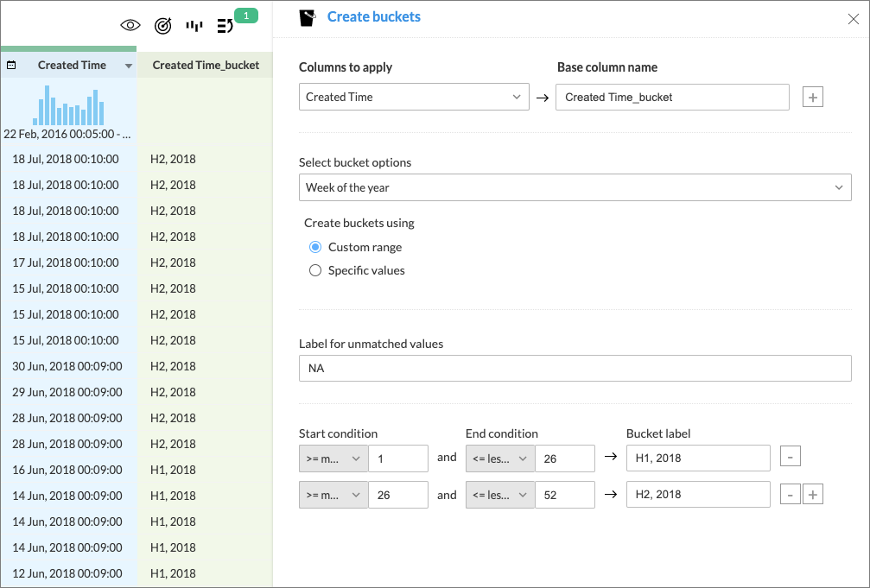The width and height of the screenshot is (870, 588).
Task: Remove the H1, 2018 bucket row
Action: click(790, 457)
